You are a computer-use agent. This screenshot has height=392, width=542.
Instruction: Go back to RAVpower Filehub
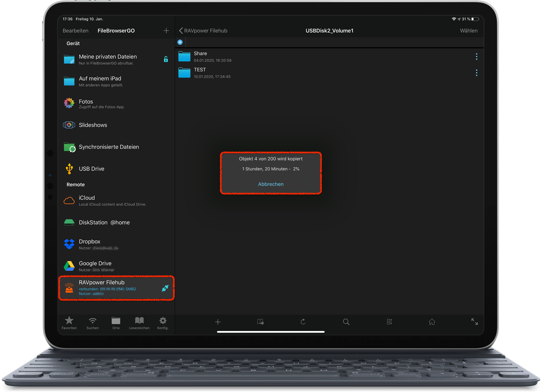(x=203, y=31)
